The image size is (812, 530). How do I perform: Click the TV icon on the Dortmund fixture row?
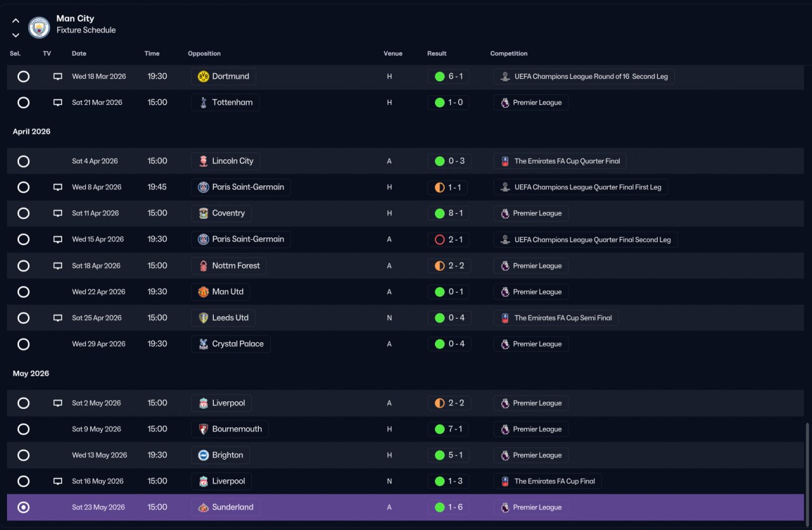(x=58, y=76)
